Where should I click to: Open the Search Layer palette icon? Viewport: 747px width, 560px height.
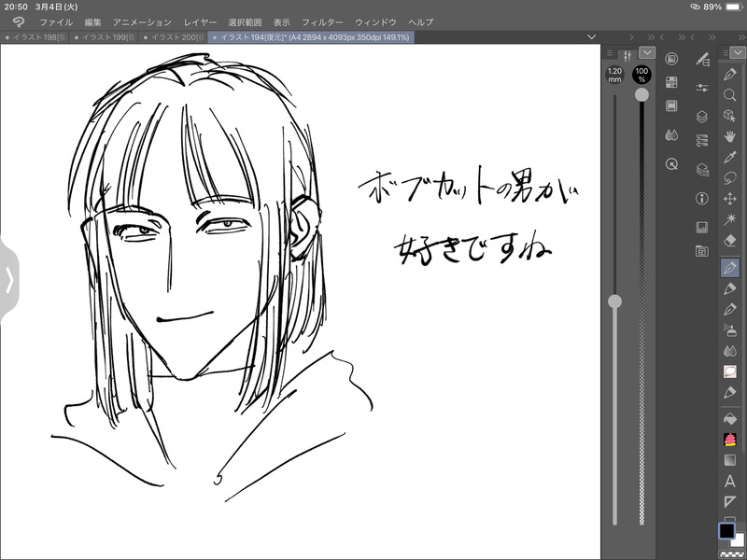[x=702, y=170]
